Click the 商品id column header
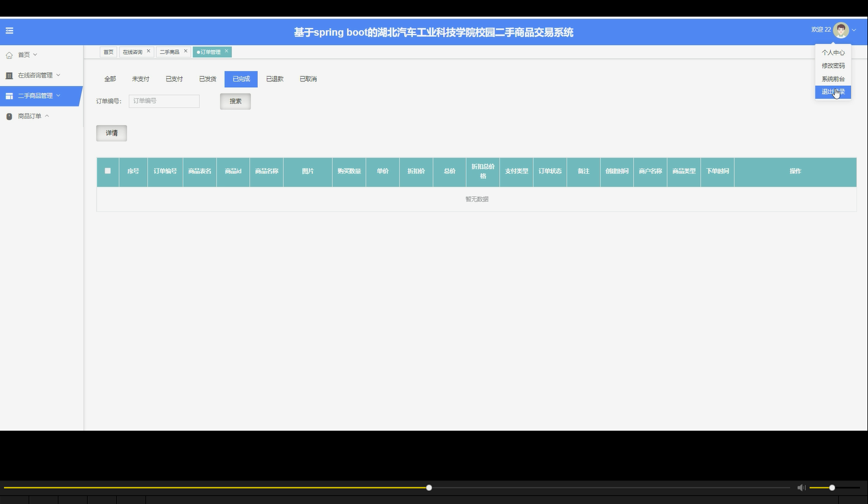This screenshot has height=504, width=868. pos(233,171)
